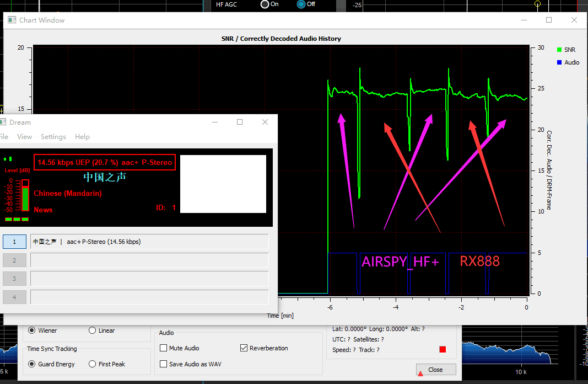Click the blue Audio legend marker
The height and width of the screenshot is (384, 588).
coord(559,62)
